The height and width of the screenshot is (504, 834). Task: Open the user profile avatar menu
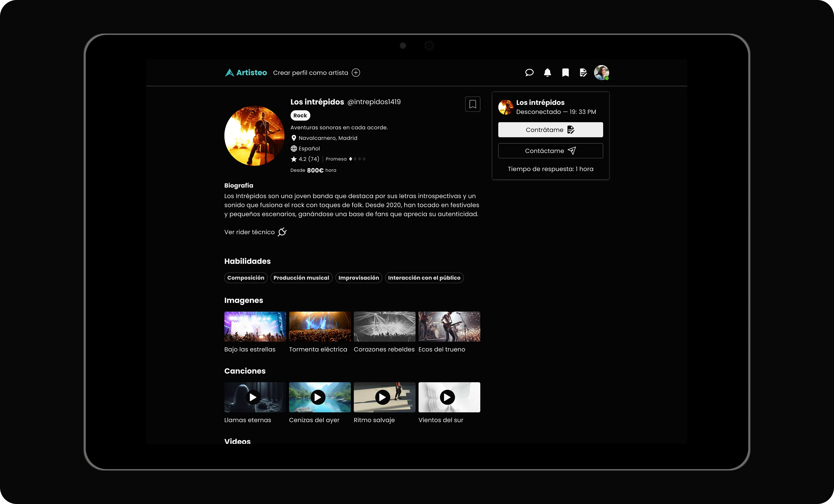pos(602,72)
